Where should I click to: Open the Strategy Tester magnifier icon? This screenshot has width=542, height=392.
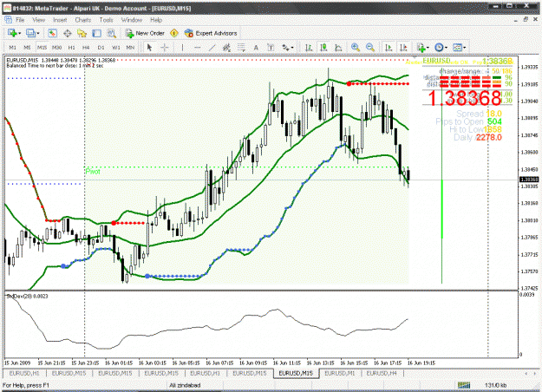(111, 33)
